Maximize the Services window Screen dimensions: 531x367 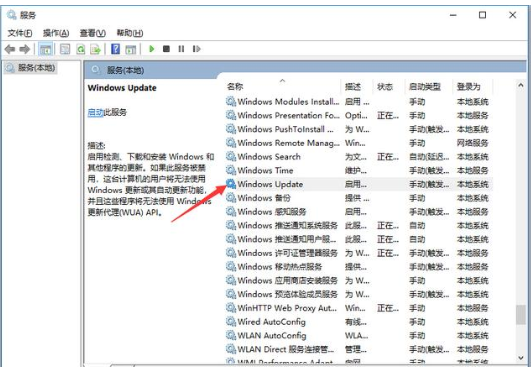tap(483, 15)
